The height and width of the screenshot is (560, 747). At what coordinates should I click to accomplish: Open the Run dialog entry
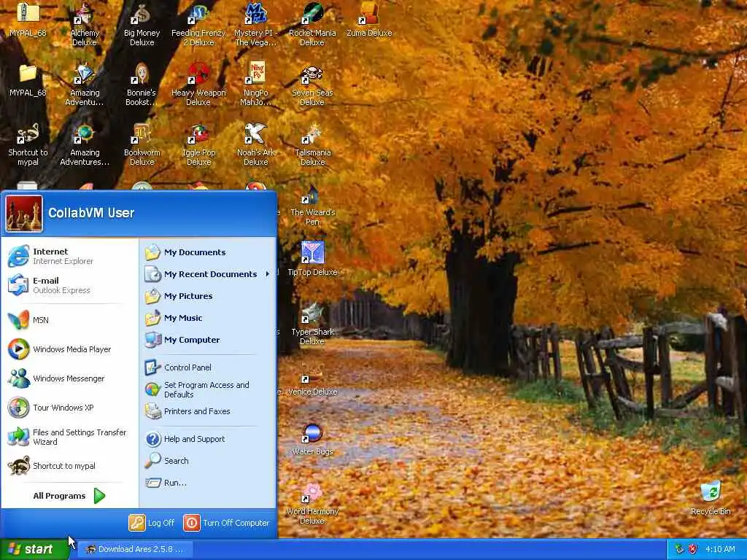click(208, 483)
